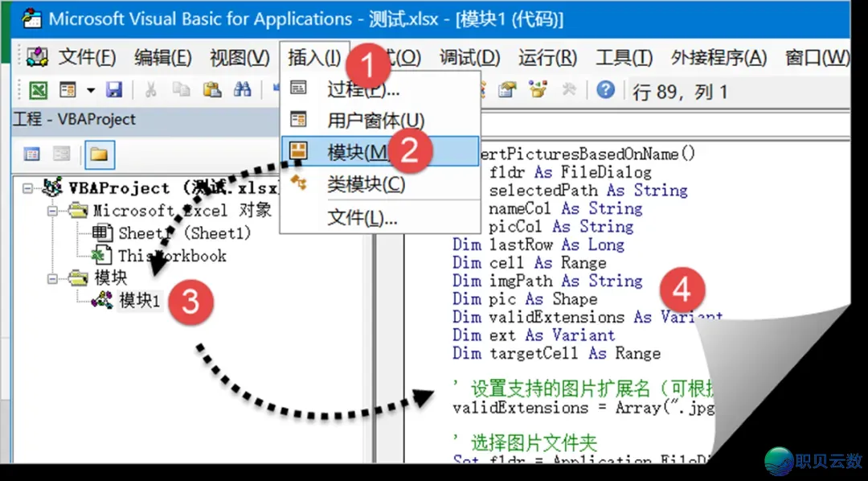Select Sheet1 (Sheet1) in project tree
This screenshot has height=481, width=868.
[x=185, y=233]
